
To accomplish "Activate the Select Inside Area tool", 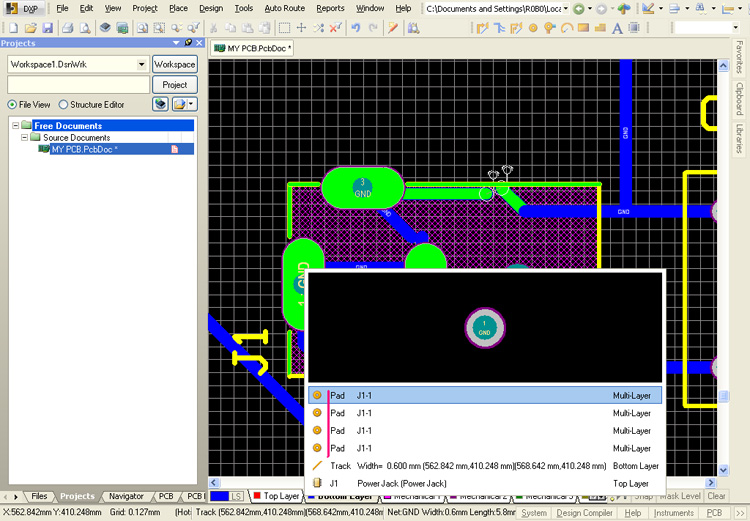I will point(284,28).
